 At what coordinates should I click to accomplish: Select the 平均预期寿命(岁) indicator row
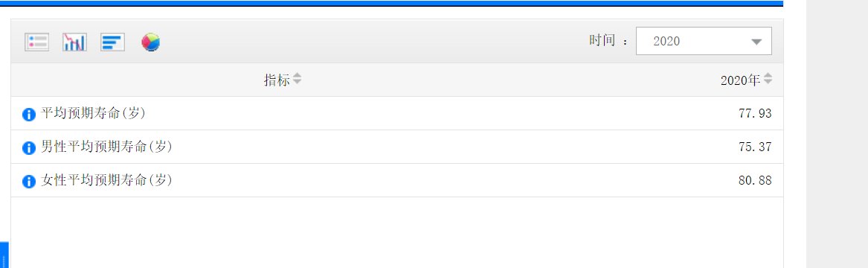(397, 113)
